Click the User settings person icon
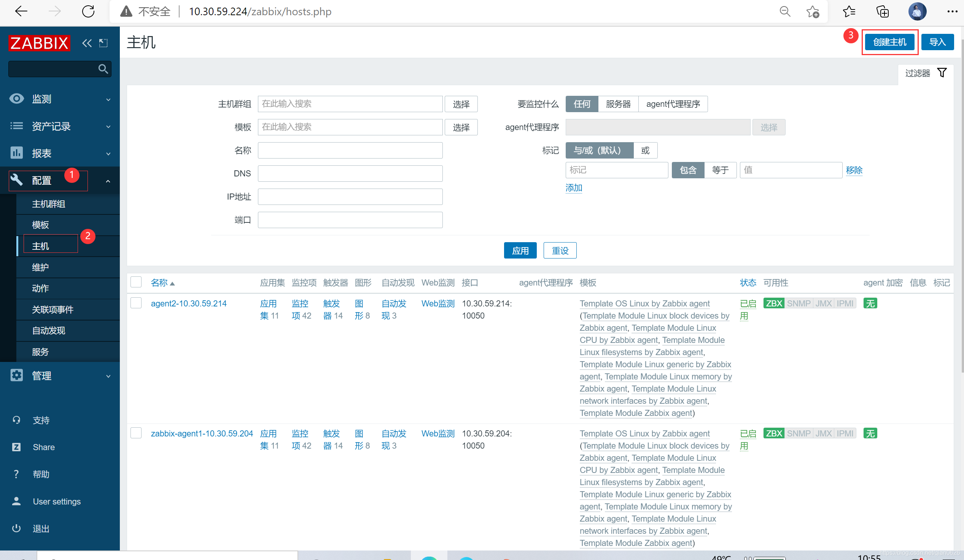Image resolution: width=964 pixels, height=560 pixels. [x=16, y=501]
